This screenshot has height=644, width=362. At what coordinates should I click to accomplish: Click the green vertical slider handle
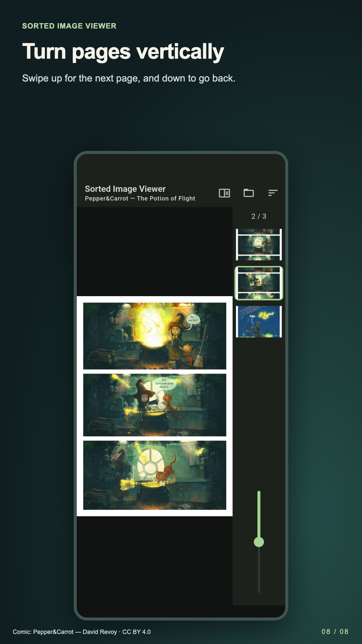[259, 542]
